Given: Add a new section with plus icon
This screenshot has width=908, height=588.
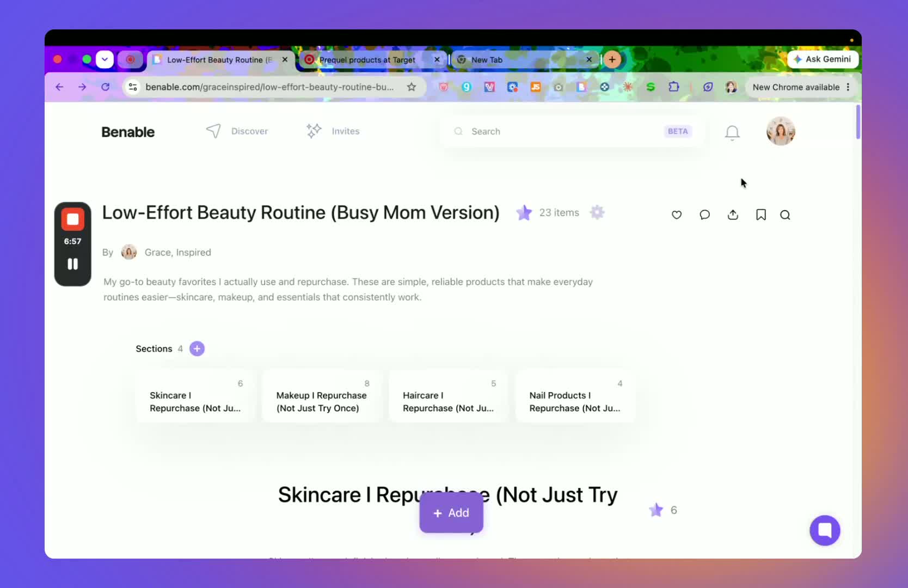Looking at the screenshot, I should coord(197,348).
